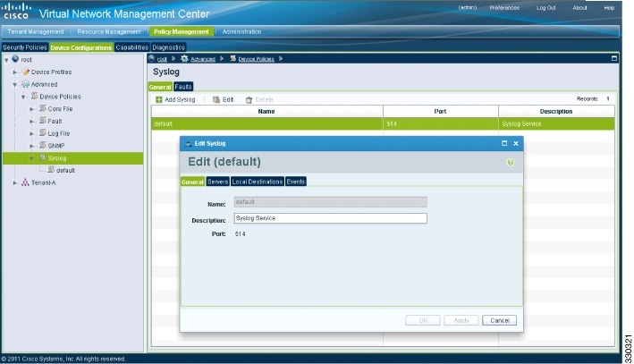The width and height of the screenshot is (634, 364).
Task: Select the dialog Servers tab
Action: coord(218,182)
